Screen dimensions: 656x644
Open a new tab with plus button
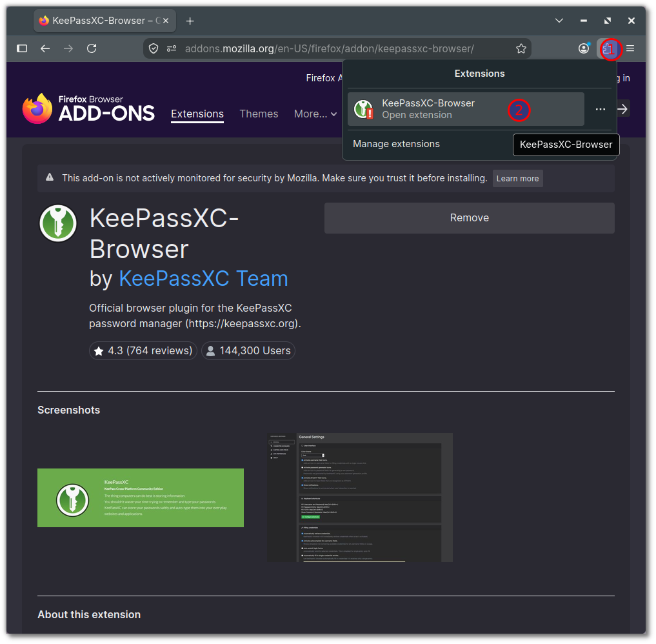click(x=190, y=21)
